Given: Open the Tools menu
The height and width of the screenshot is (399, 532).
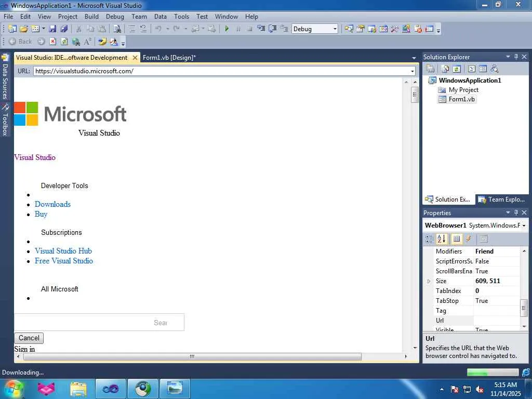Looking at the screenshot, I should (x=181, y=16).
